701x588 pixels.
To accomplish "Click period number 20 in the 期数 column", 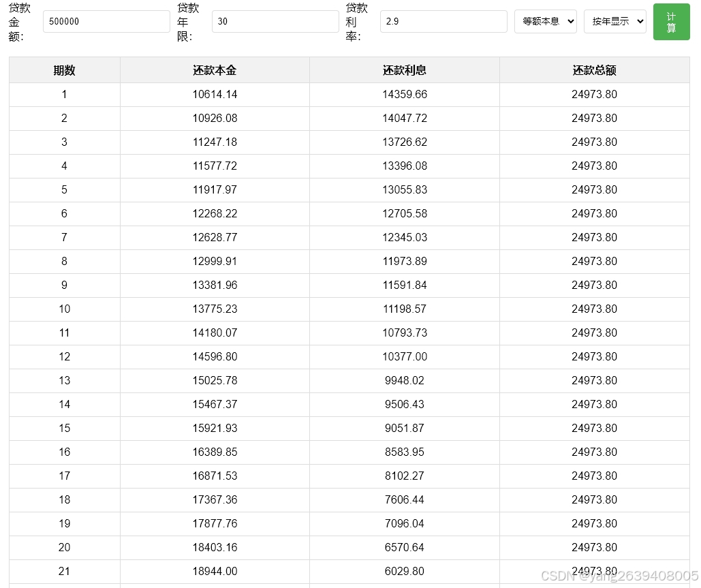I will [x=64, y=547].
